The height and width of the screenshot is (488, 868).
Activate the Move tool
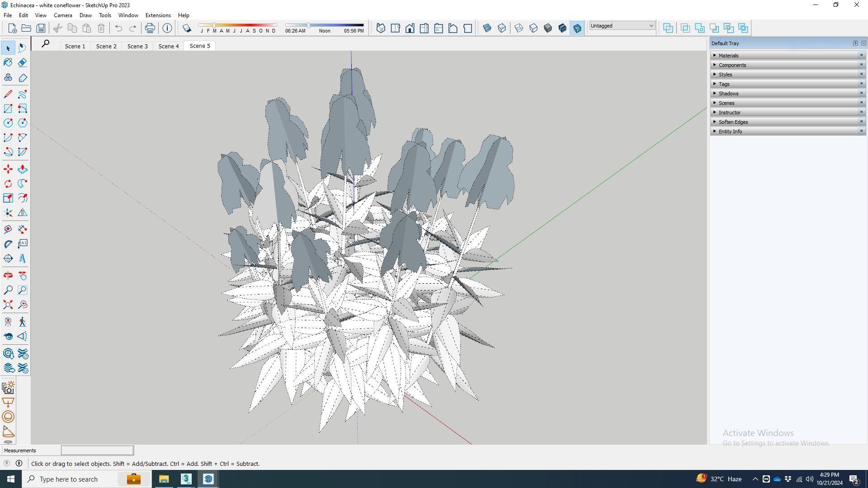(8, 169)
